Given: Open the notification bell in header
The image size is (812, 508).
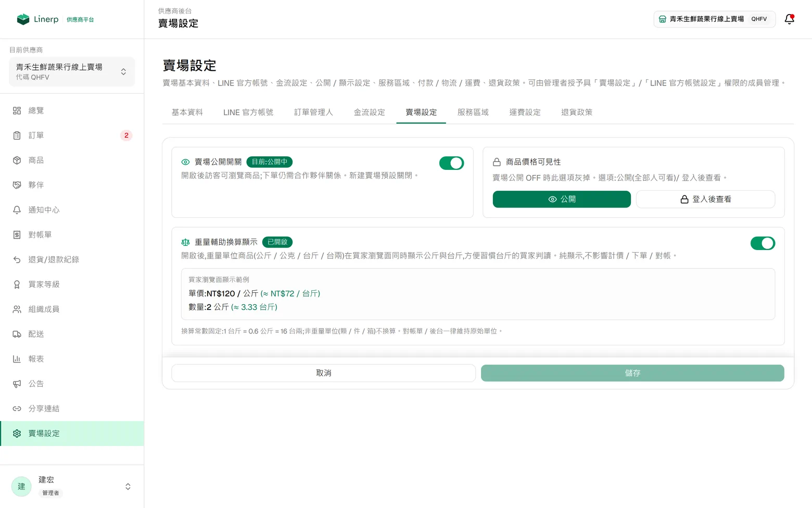Looking at the screenshot, I should click(x=789, y=19).
